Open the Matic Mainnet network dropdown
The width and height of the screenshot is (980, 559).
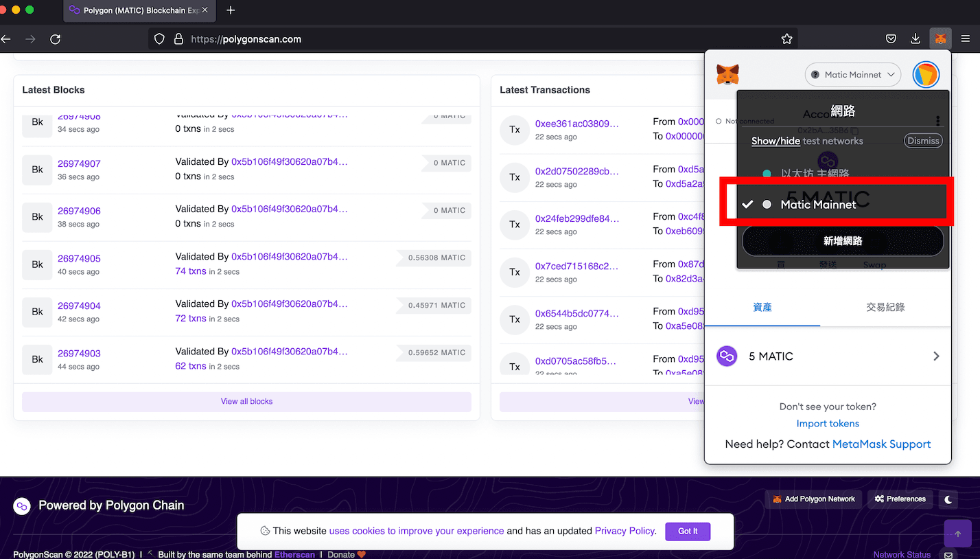852,74
